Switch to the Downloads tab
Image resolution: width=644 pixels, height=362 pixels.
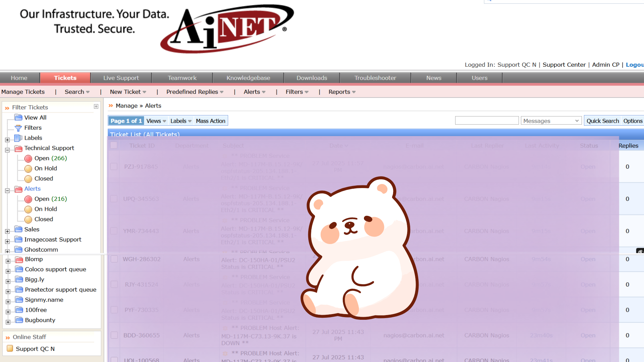coord(312,78)
